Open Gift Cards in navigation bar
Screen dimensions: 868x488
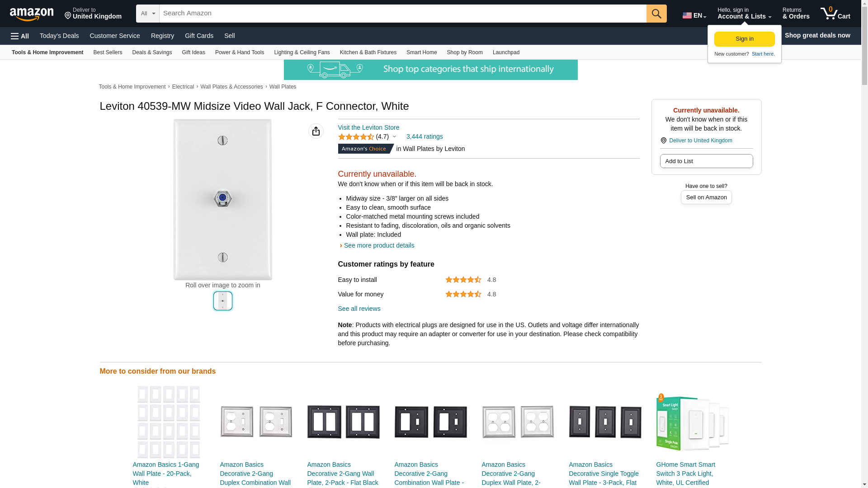[199, 36]
